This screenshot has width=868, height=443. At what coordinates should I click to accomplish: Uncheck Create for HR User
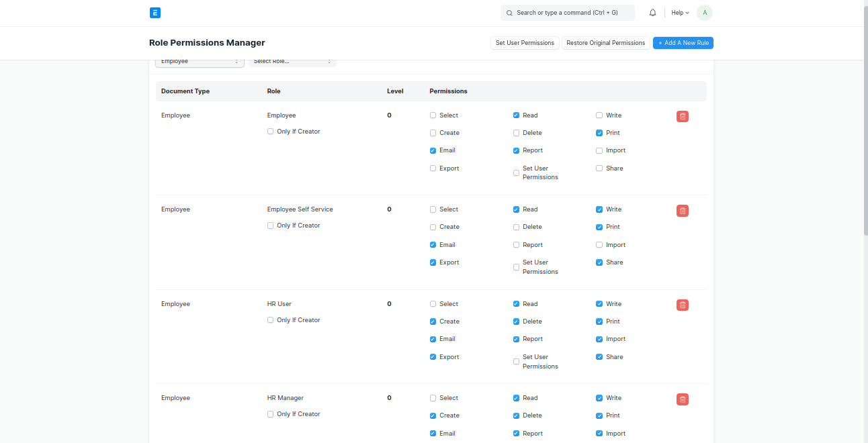(x=433, y=322)
